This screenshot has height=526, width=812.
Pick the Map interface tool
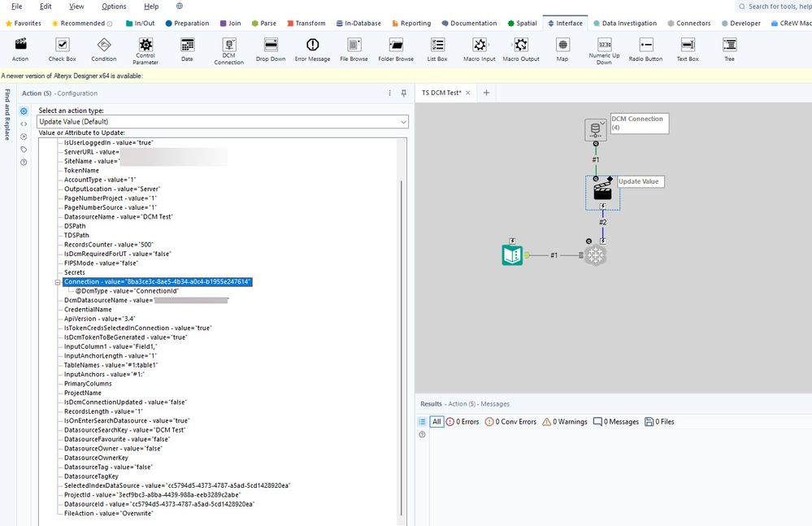tap(562, 49)
